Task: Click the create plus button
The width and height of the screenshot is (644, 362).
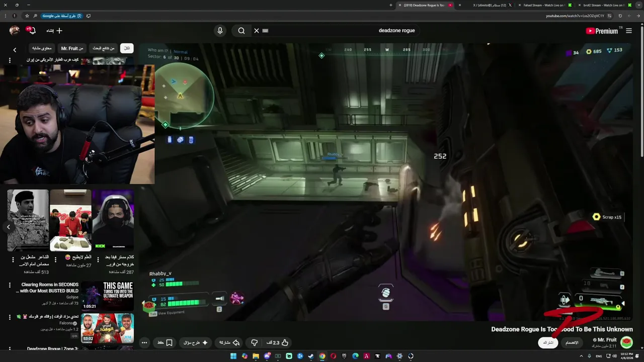Action: pyautogui.click(x=55, y=31)
